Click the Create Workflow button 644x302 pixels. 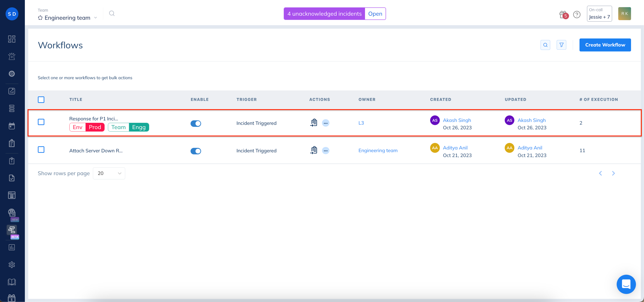605,45
